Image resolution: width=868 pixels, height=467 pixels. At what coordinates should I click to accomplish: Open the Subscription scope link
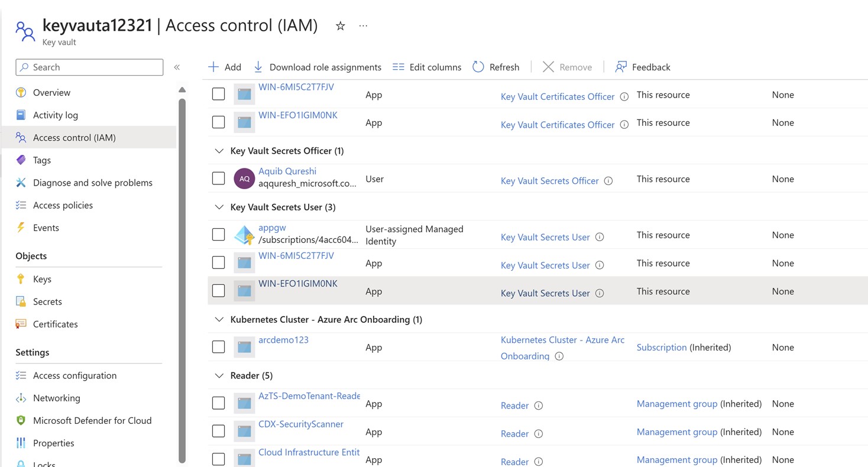(x=662, y=348)
